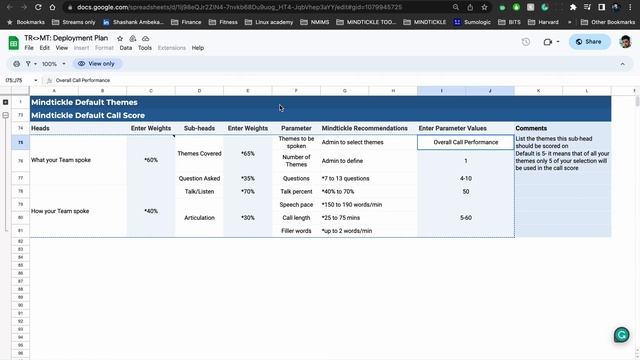The image size is (640, 360).
Task: Select the How your Team spoke cell
Action: click(78, 211)
